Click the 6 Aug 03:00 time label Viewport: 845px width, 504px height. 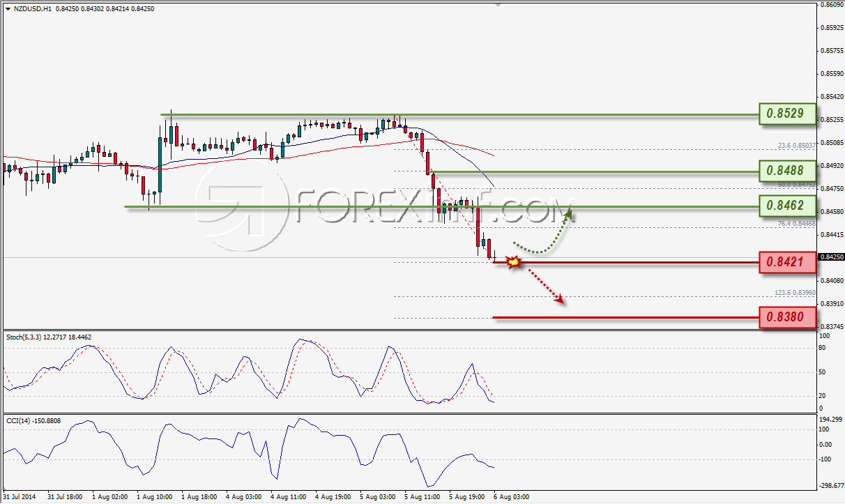point(511,497)
